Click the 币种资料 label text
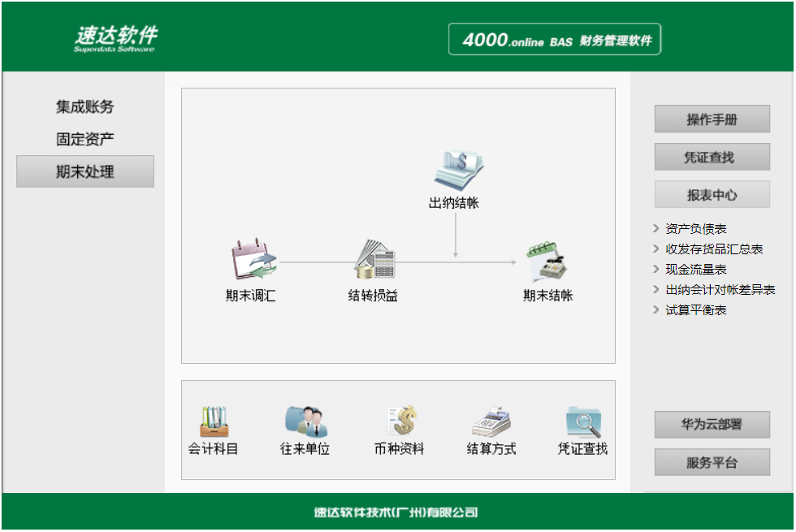The width and height of the screenshot is (796, 532). tap(399, 448)
